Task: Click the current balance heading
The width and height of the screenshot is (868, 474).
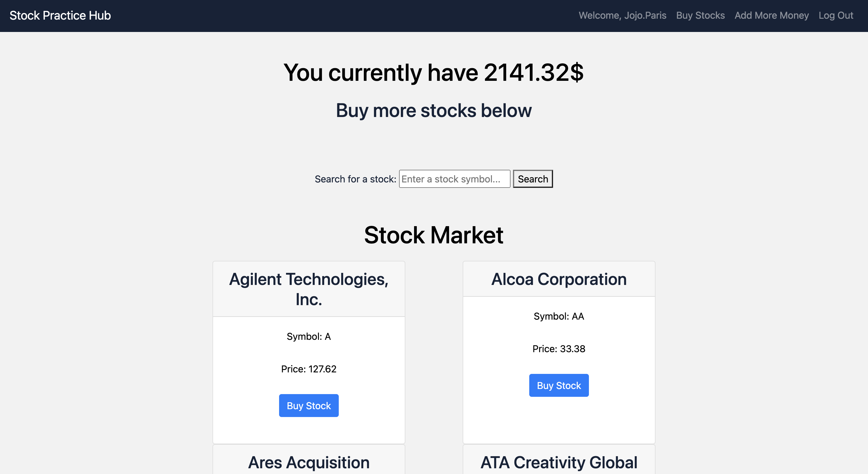Action: 434,71
